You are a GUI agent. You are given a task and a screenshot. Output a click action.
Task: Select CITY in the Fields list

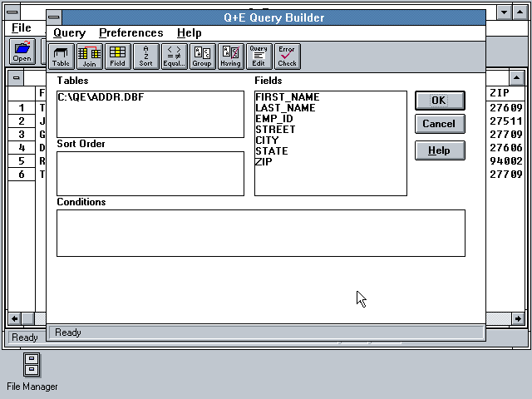(x=331, y=140)
